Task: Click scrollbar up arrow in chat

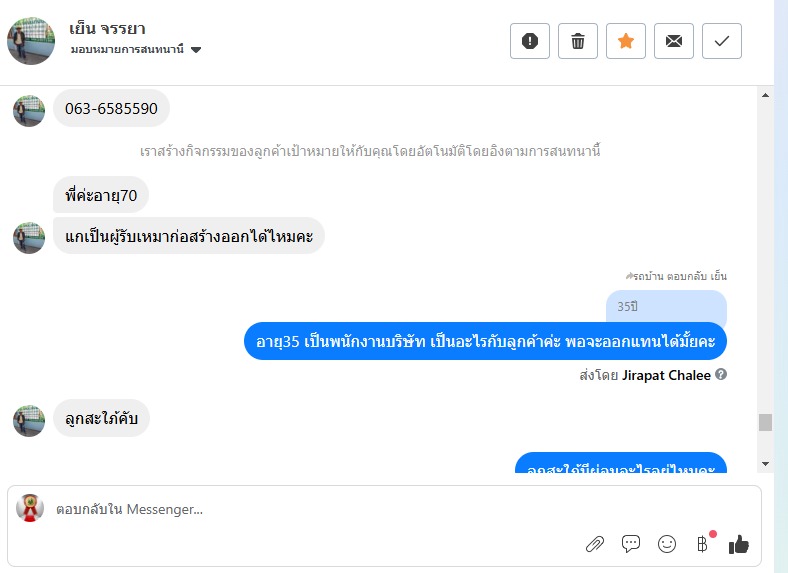Action: click(x=765, y=95)
